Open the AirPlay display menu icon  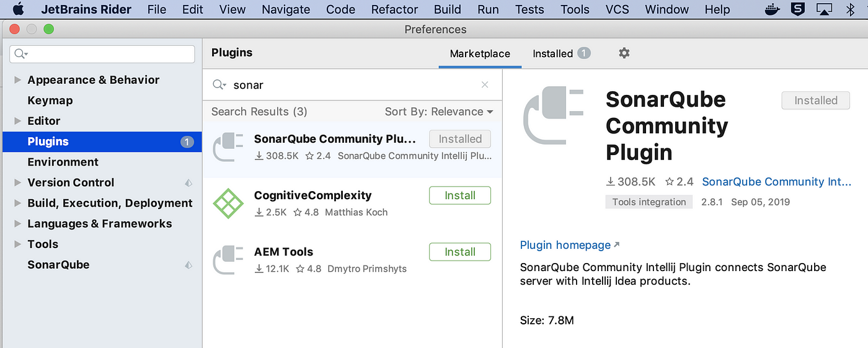click(825, 9)
